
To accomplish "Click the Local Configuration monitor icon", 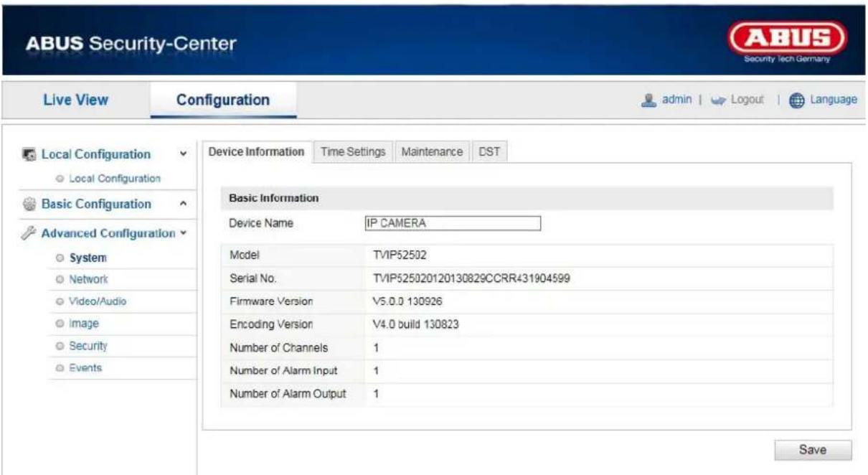I will [x=30, y=154].
